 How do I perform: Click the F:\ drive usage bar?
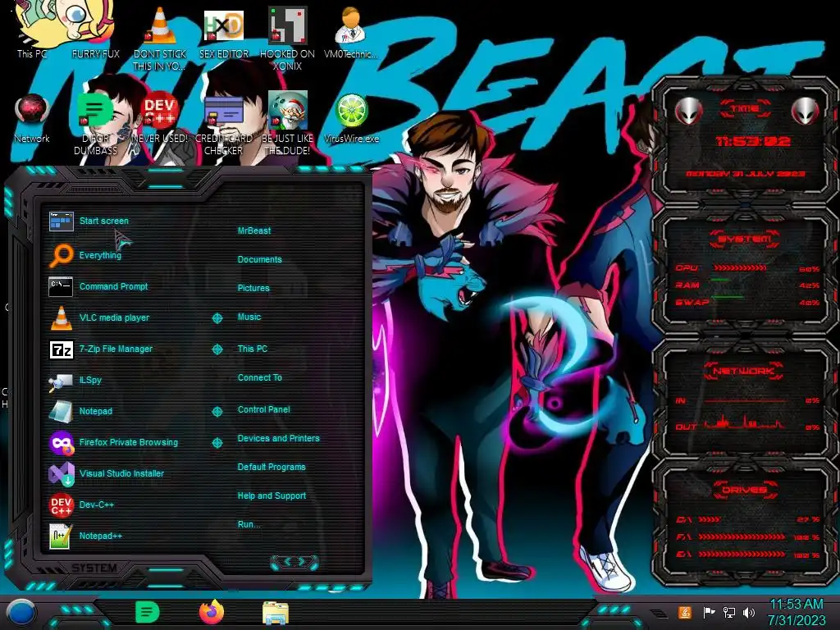coord(742,536)
